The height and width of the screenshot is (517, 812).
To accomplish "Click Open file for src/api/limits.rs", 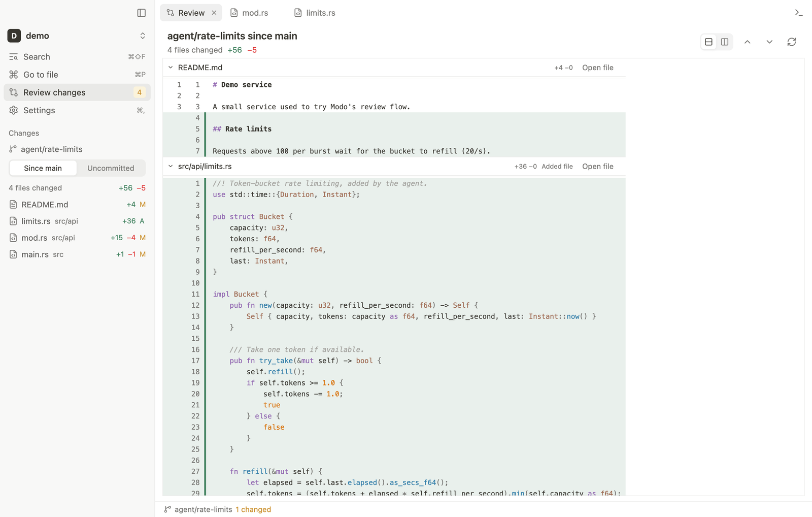I will point(598,166).
